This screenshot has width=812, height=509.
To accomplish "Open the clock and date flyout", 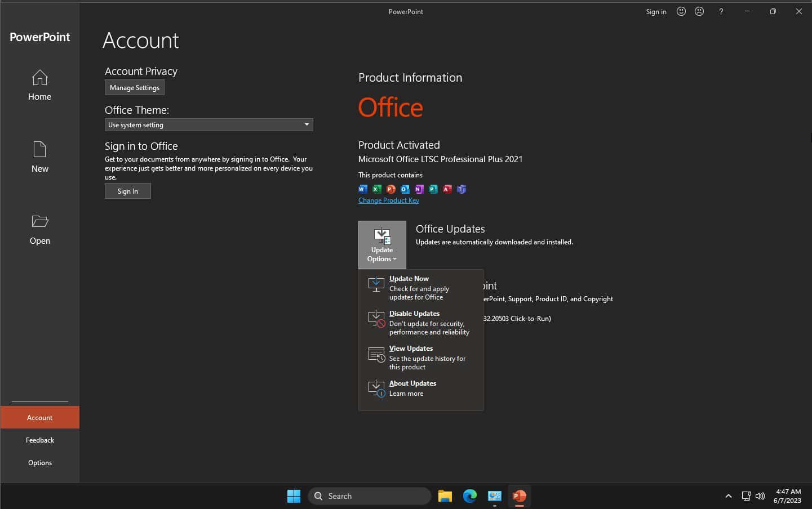I will (x=787, y=496).
